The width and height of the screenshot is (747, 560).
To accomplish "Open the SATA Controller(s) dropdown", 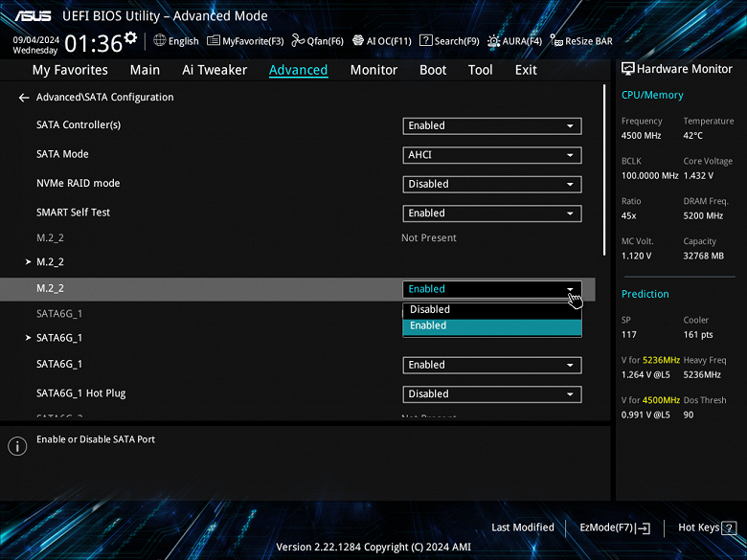I will click(492, 125).
